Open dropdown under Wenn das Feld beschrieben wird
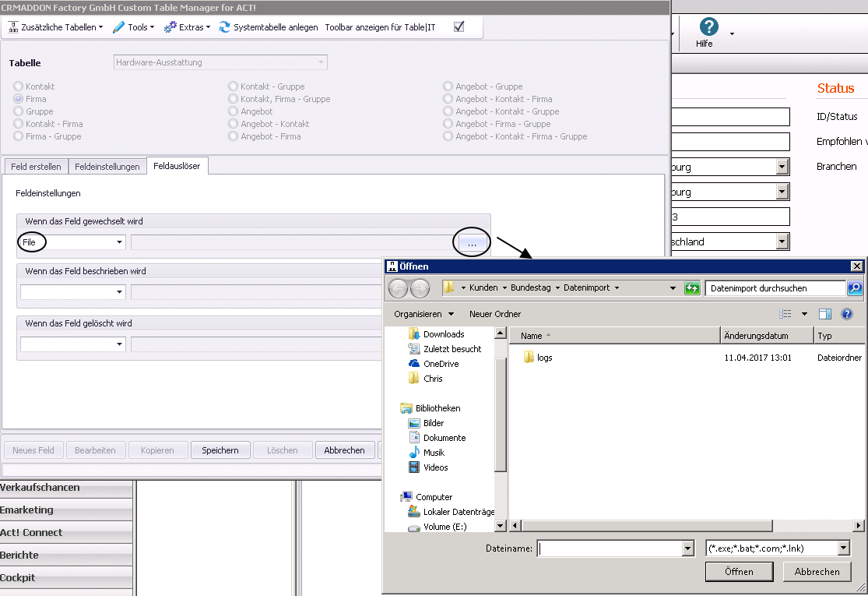Viewport: 868px width, 596px height. coord(72,292)
